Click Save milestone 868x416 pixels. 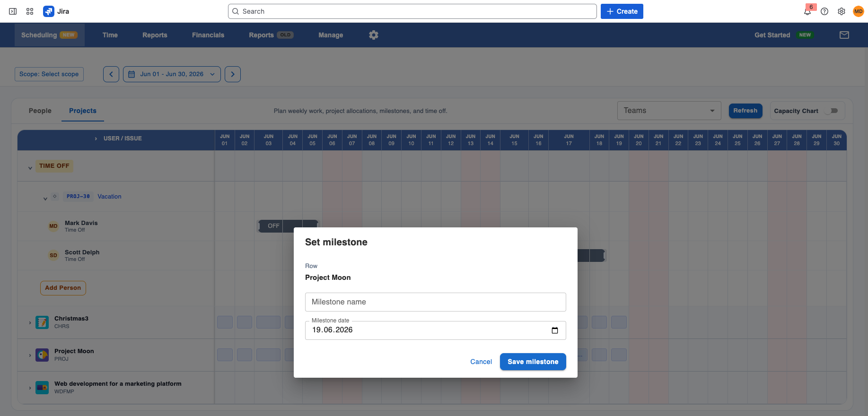click(x=533, y=362)
